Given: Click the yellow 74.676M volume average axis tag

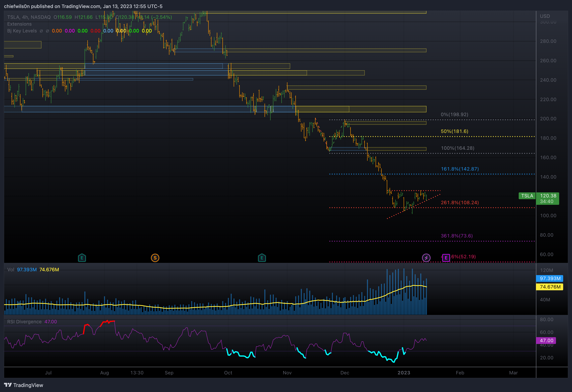Looking at the screenshot, I should tap(550, 287).
